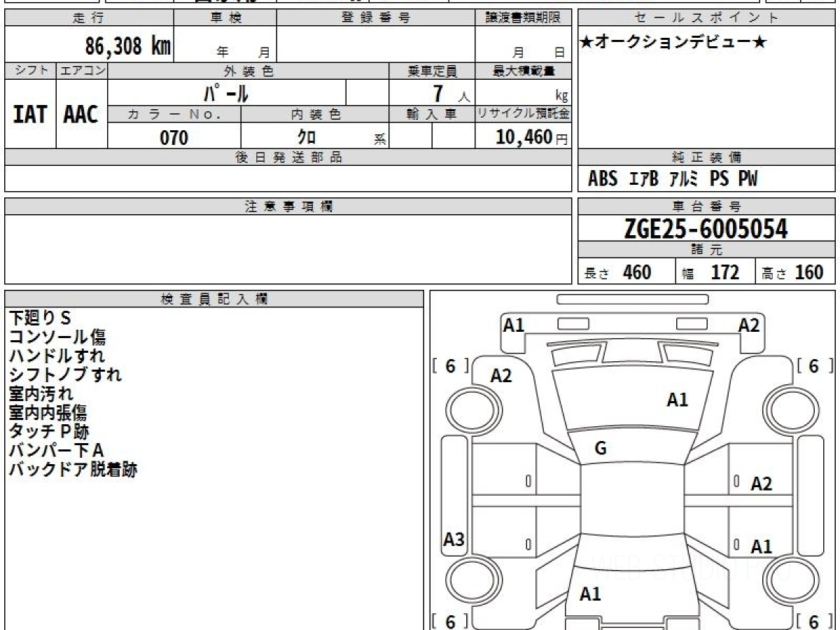The width and height of the screenshot is (840, 630).
Task: Click the 登録番号 header
Action: pyautogui.click(x=376, y=18)
